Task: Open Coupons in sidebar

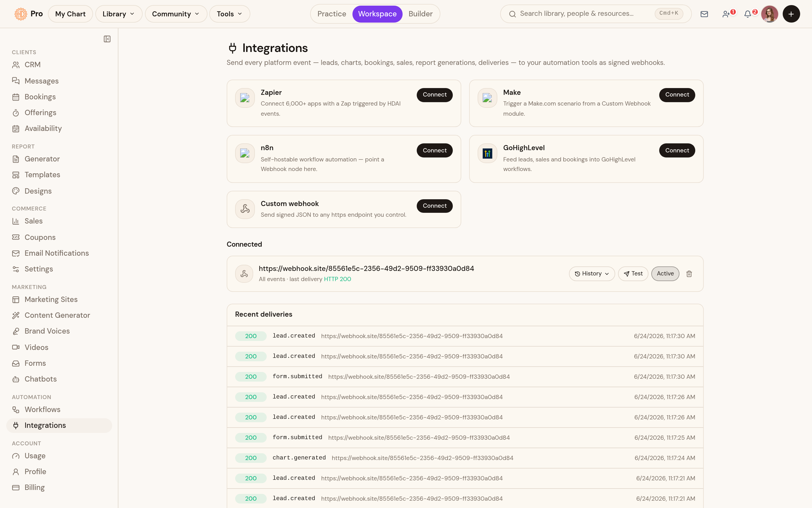Action: click(x=59, y=237)
